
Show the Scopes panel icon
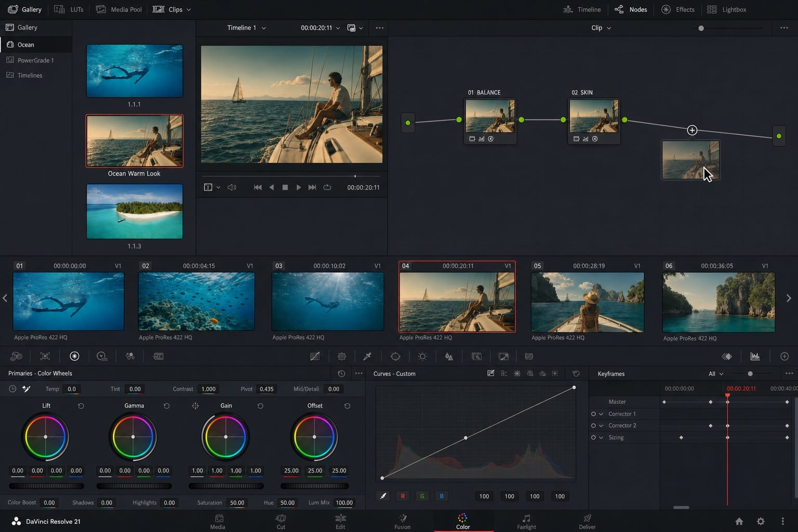click(755, 356)
